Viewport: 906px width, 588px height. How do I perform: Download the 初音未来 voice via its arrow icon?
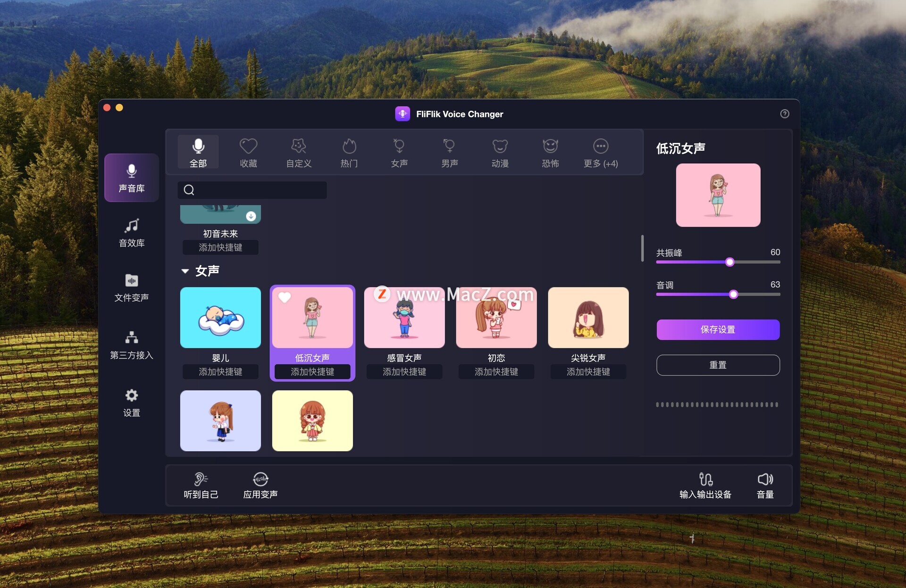[x=251, y=216]
